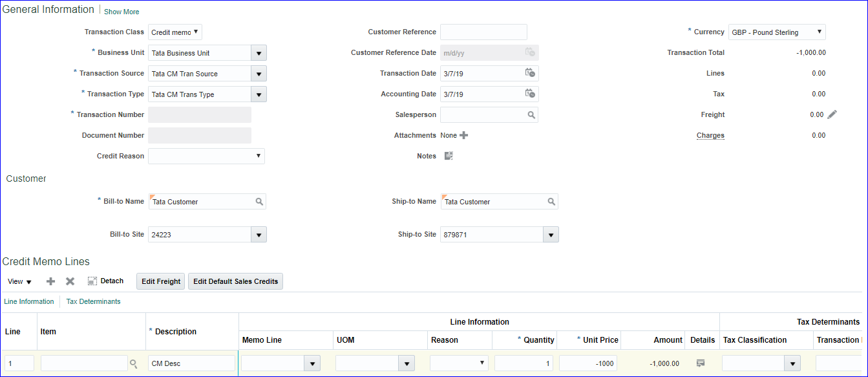Delete the selected credit memo line

(70, 281)
